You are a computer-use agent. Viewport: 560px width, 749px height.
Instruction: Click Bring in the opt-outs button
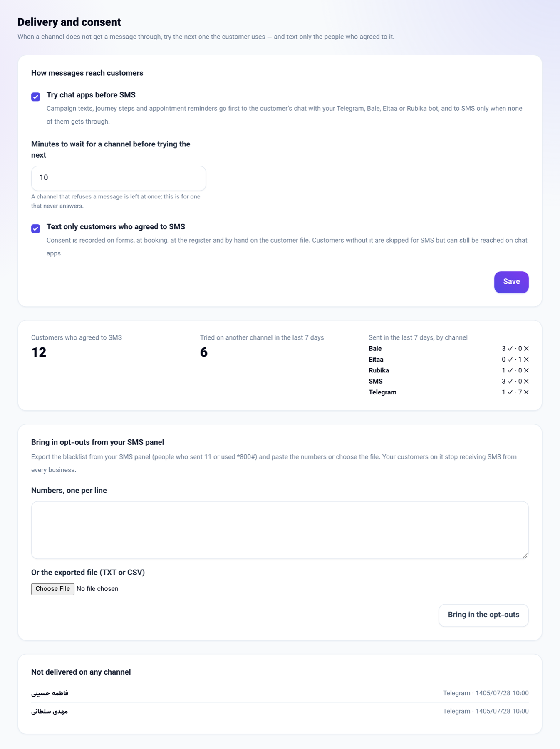[483, 615]
